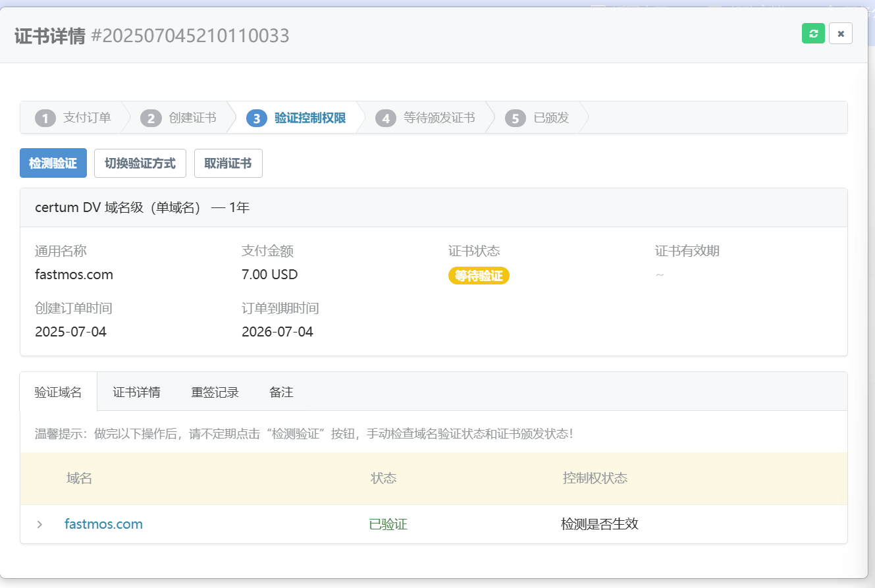
Task: Select step 3 验证控制权限
Action: pyautogui.click(x=296, y=118)
